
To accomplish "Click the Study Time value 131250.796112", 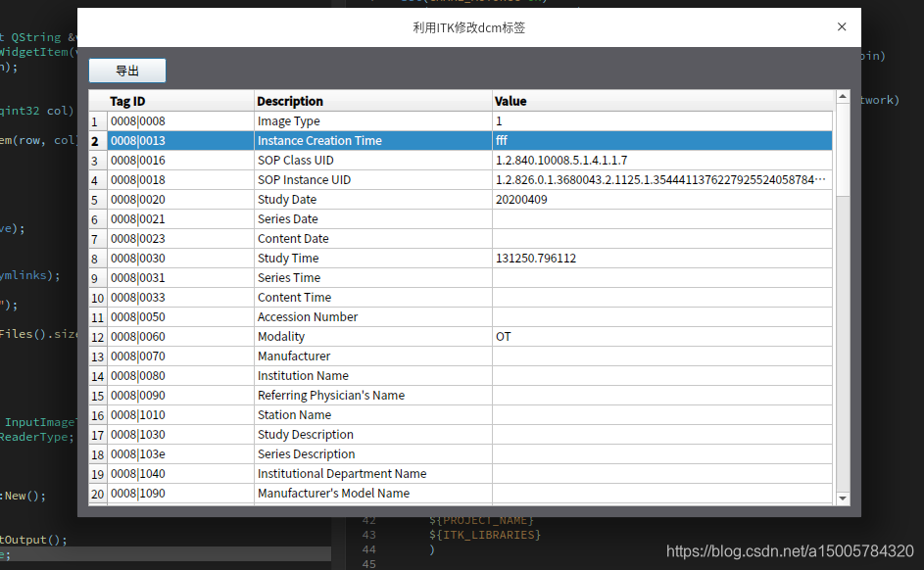I will tap(662, 258).
